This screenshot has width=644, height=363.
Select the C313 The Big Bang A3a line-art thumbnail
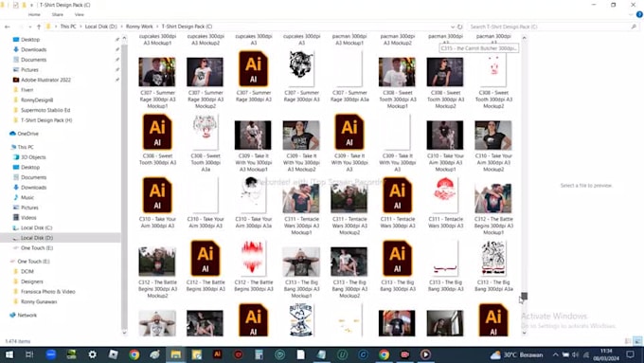[493, 258]
